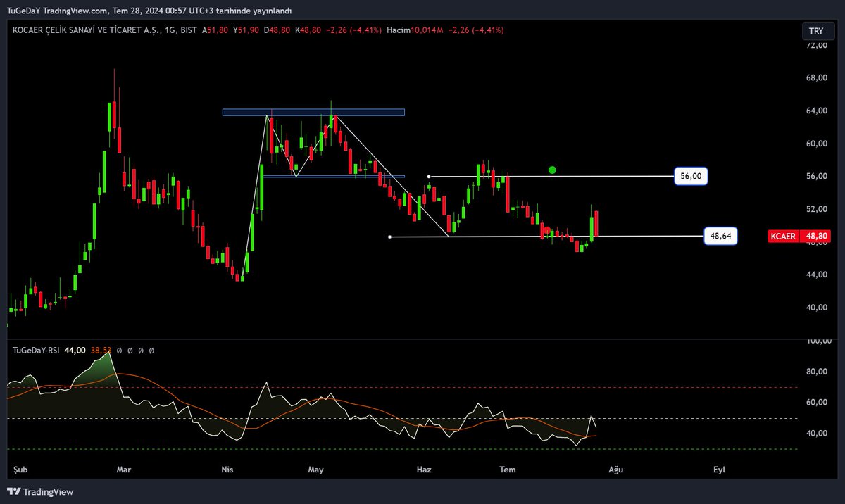Click the Eyl month label on time axis

pyautogui.click(x=719, y=469)
